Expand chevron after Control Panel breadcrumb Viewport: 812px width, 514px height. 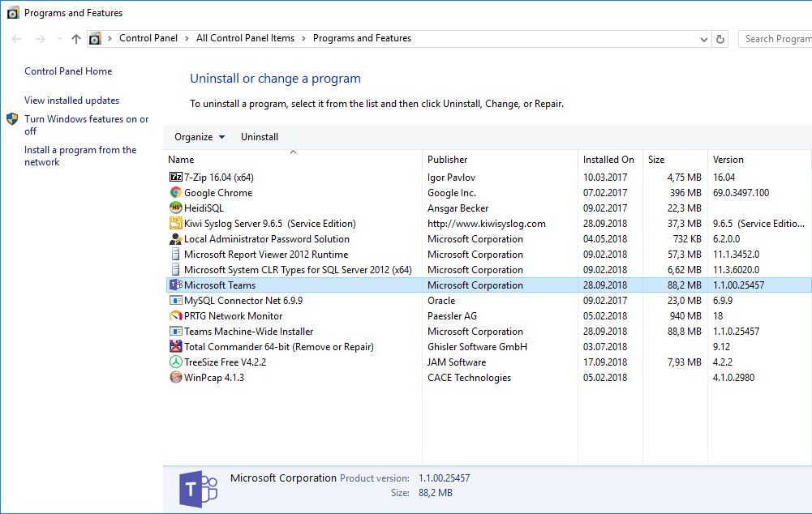click(187, 39)
